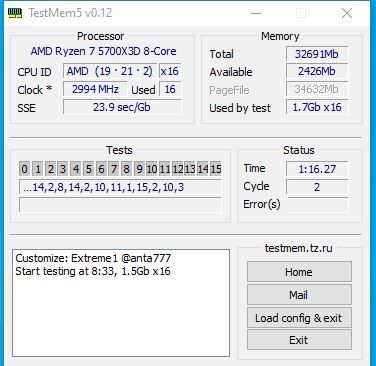Click the Time value 1:16.27
Viewport: 376px width, 366px height.
(317, 169)
